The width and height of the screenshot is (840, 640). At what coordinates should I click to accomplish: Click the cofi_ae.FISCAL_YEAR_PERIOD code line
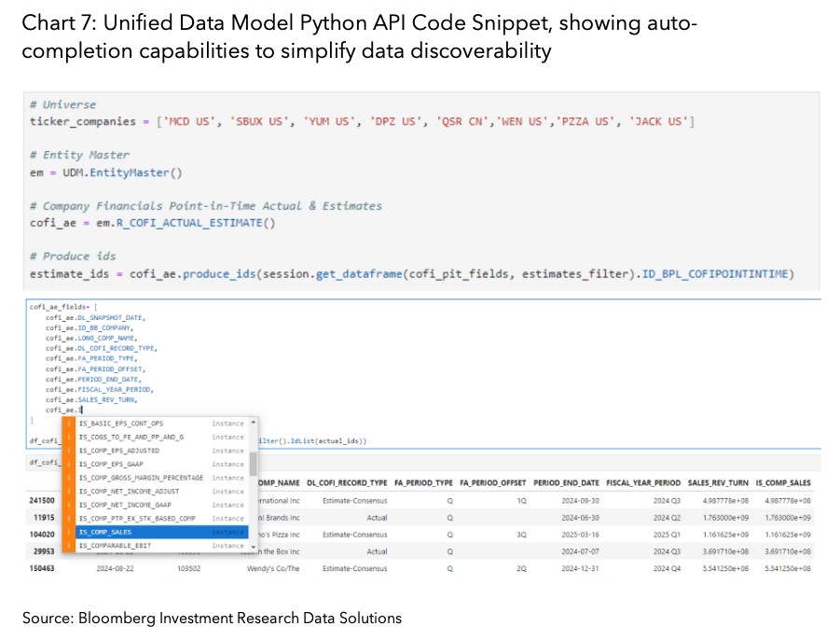[100, 390]
